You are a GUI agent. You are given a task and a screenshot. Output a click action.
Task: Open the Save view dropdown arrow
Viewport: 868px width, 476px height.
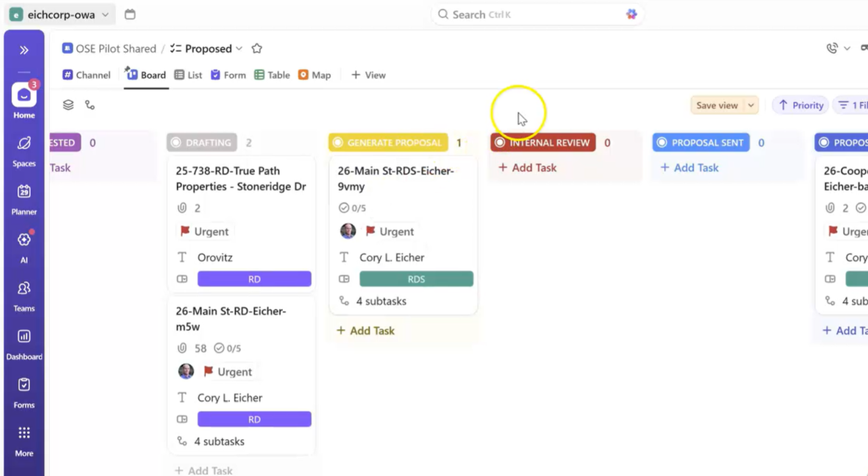[x=751, y=105]
